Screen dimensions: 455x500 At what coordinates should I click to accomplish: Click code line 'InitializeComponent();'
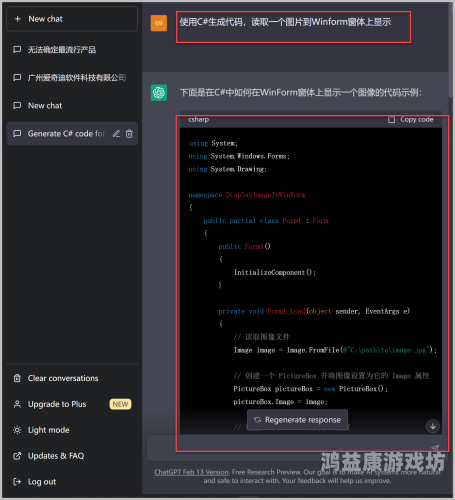[275, 273]
